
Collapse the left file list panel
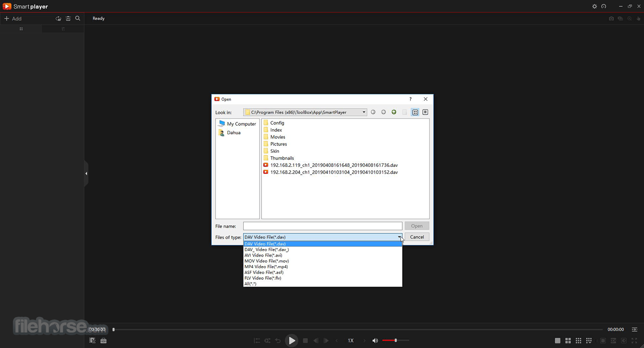[x=86, y=173]
